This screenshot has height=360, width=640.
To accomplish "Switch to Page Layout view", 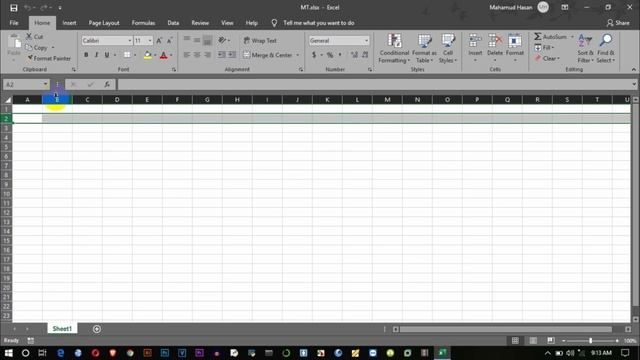I will pos(533,340).
